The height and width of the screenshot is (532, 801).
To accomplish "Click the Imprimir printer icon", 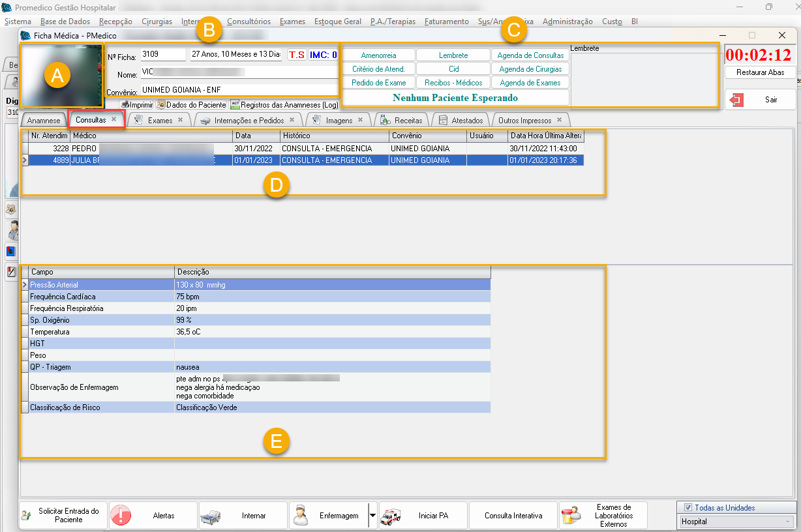I will click(125, 104).
